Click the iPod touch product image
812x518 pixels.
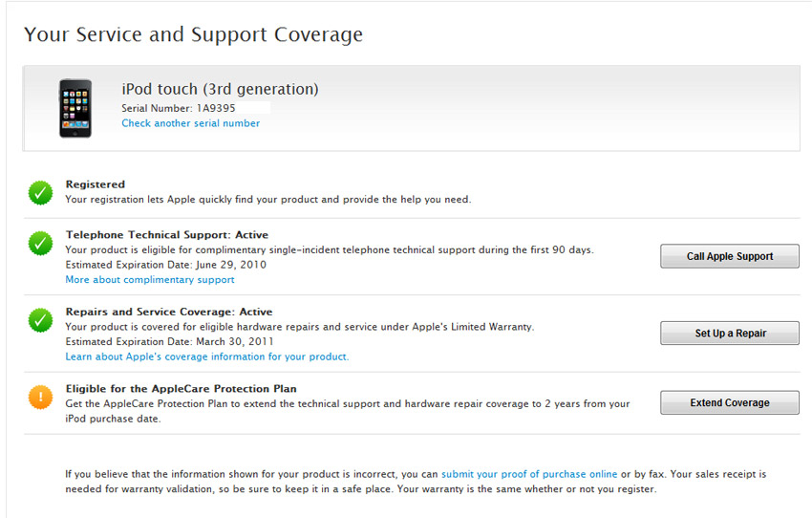coord(75,108)
